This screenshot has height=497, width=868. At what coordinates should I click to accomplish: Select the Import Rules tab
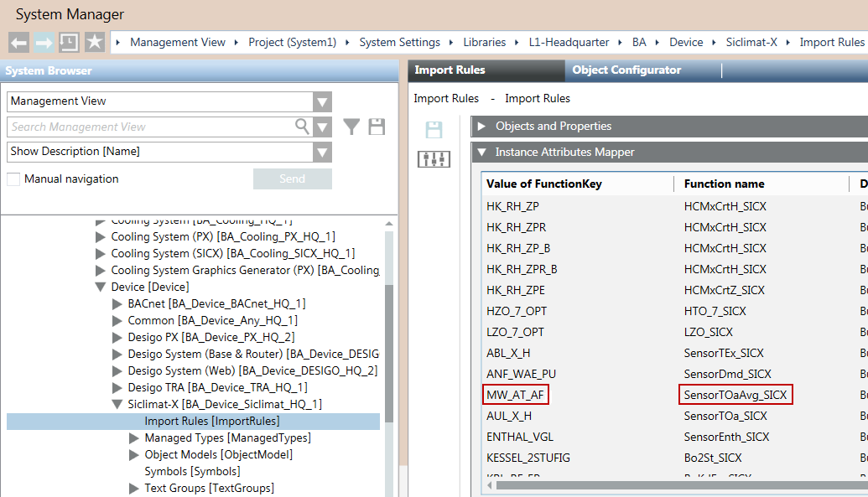point(450,70)
